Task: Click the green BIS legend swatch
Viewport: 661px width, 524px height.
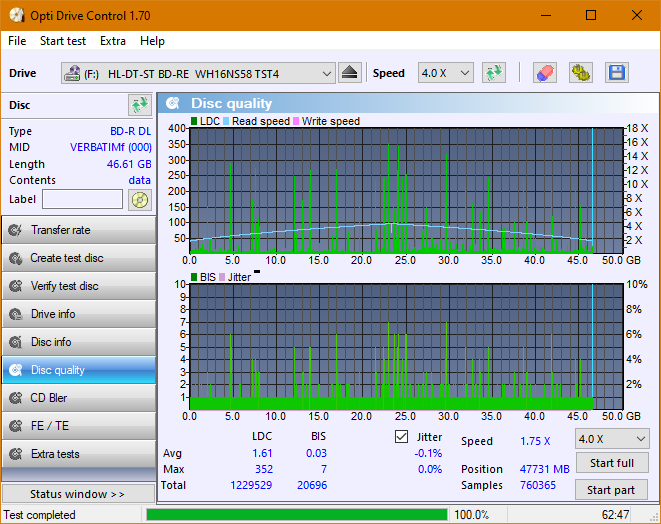Action: pos(194,277)
